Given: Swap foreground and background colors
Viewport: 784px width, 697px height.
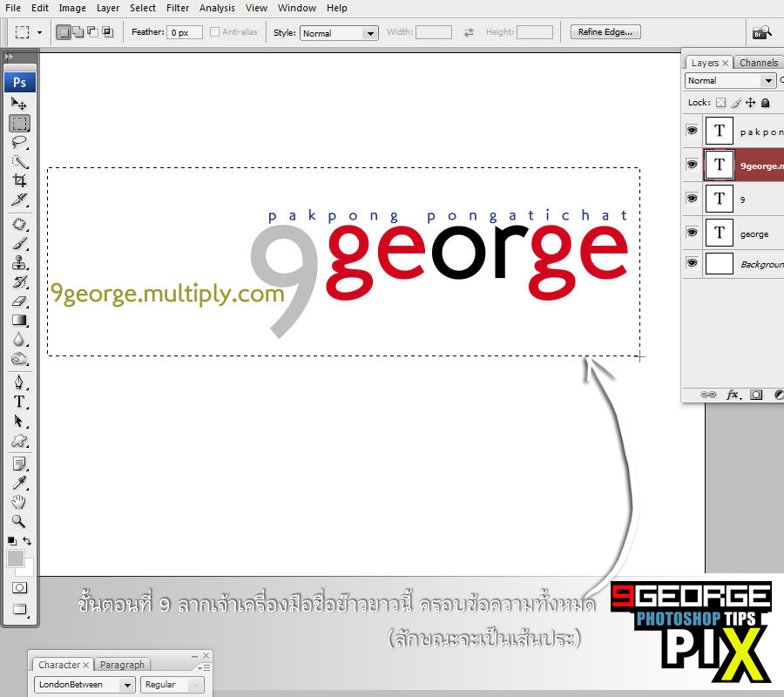Looking at the screenshot, I should coord(27,541).
